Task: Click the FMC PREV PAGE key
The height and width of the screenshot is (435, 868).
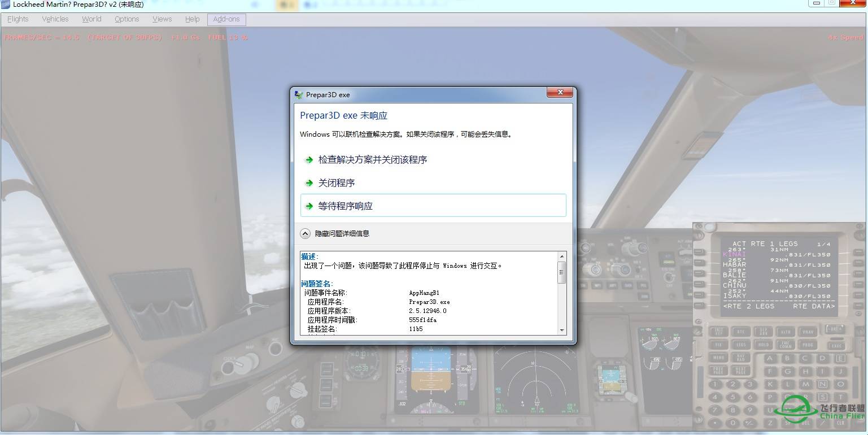Action: click(x=718, y=371)
